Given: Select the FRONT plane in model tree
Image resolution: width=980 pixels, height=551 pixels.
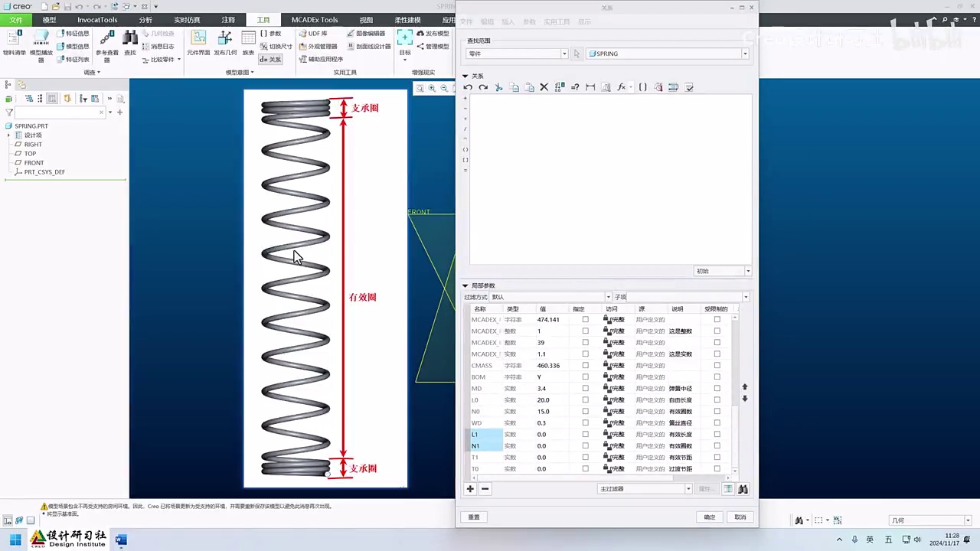Looking at the screenshot, I should tap(34, 163).
